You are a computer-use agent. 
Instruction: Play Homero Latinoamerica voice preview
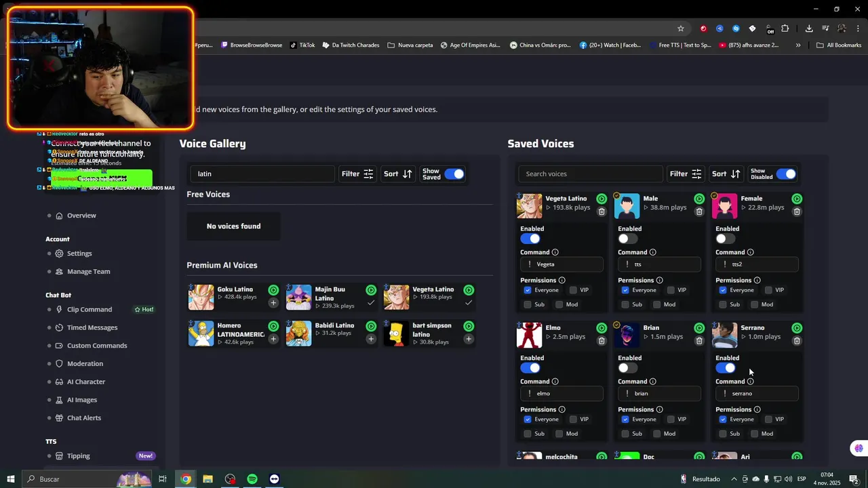(x=273, y=326)
